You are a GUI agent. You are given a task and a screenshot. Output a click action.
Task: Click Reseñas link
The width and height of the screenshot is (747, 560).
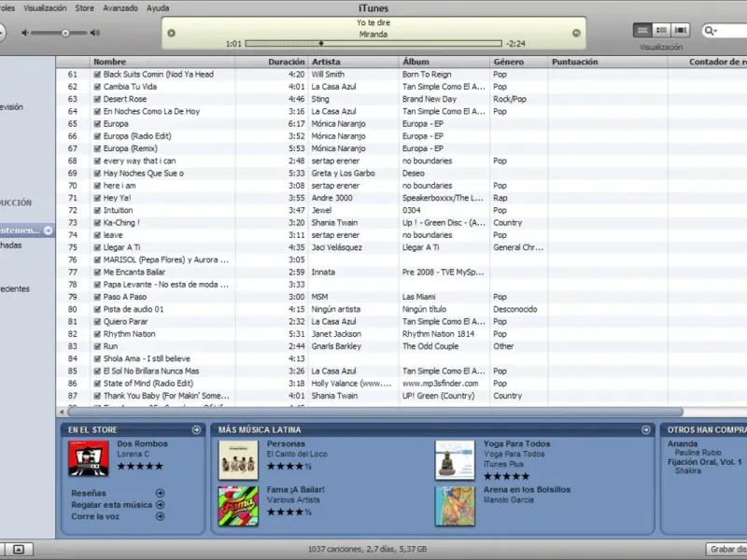pyautogui.click(x=89, y=494)
